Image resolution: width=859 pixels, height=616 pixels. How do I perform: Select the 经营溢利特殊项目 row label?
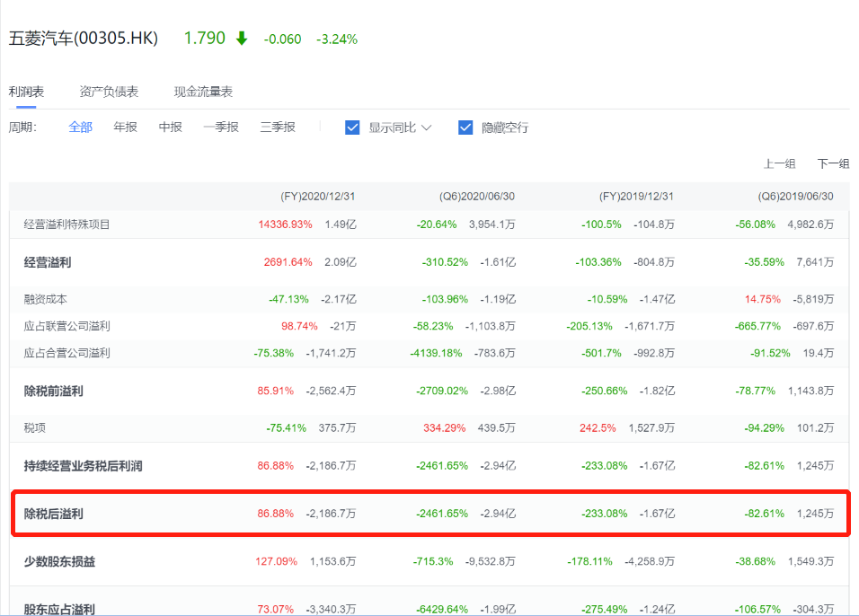66,224
